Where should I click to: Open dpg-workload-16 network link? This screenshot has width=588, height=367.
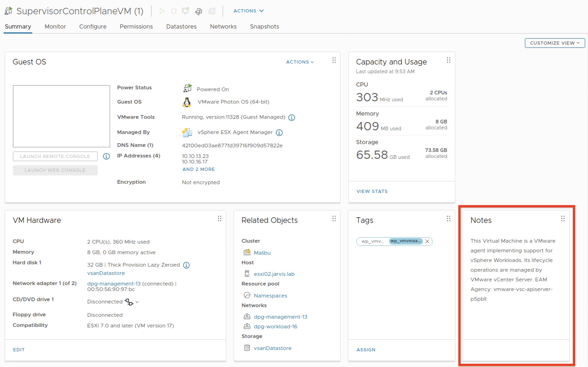275,326
